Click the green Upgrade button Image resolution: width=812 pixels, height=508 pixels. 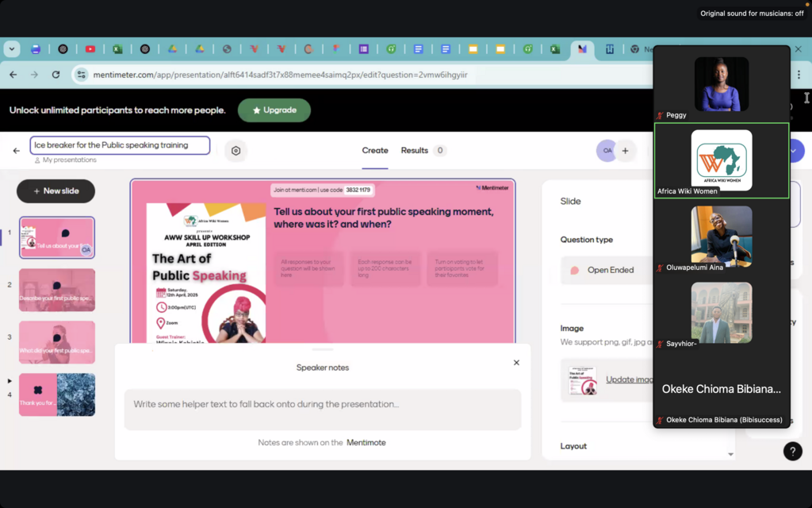click(x=274, y=110)
